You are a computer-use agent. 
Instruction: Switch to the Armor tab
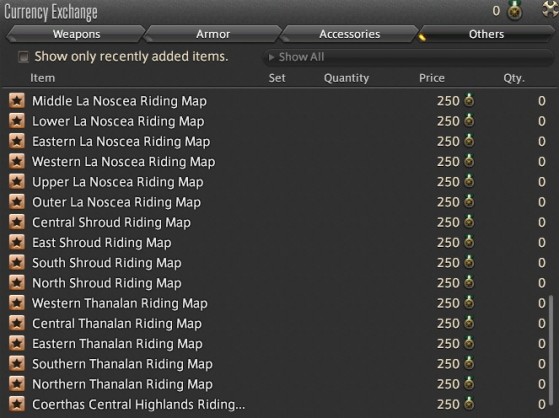point(213,34)
